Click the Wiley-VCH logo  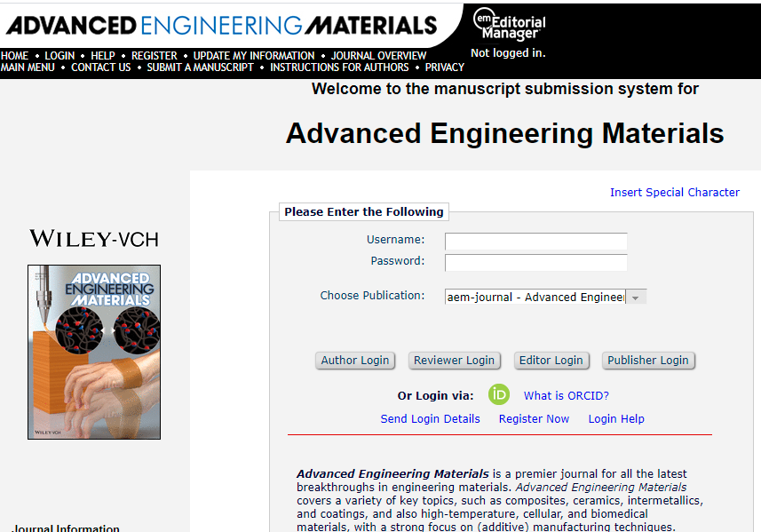(x=94, y=238)
